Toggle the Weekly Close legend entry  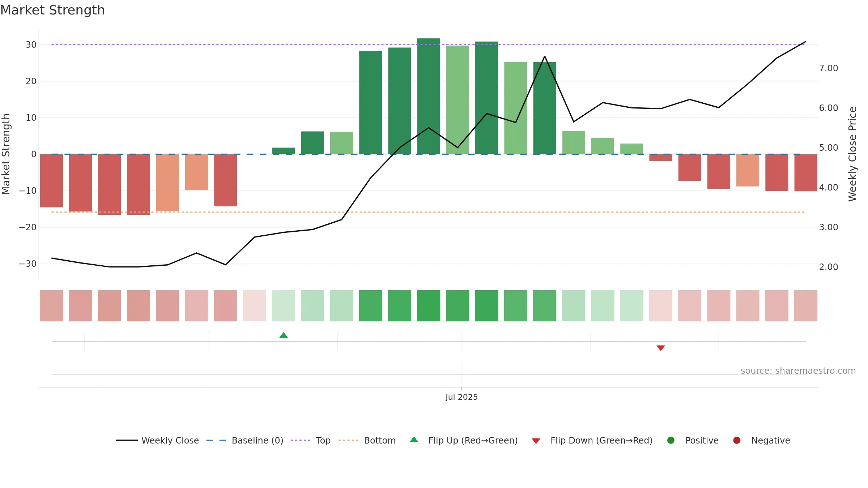(x=157, y=440)
